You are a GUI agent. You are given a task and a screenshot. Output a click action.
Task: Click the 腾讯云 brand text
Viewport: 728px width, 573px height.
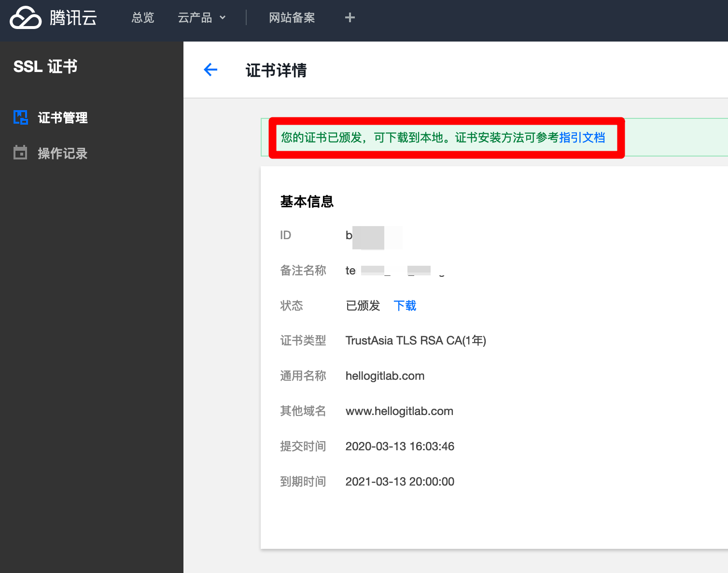73,18
